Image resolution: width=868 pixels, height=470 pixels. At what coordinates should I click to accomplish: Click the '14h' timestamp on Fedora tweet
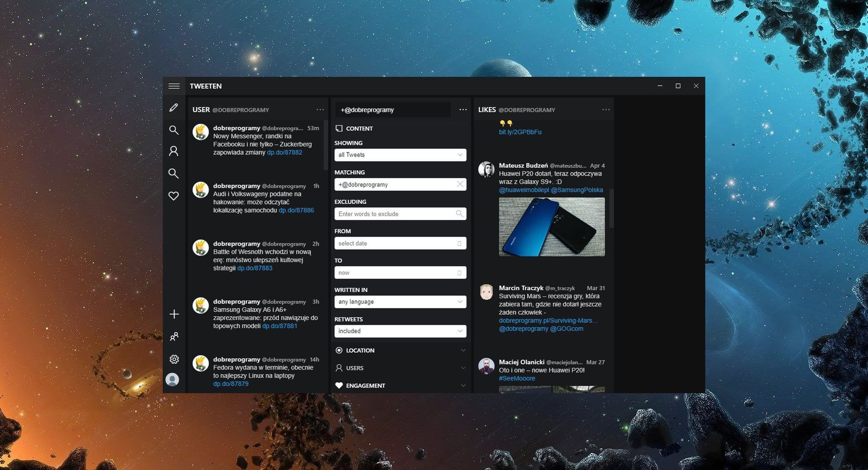pos(314,360)
